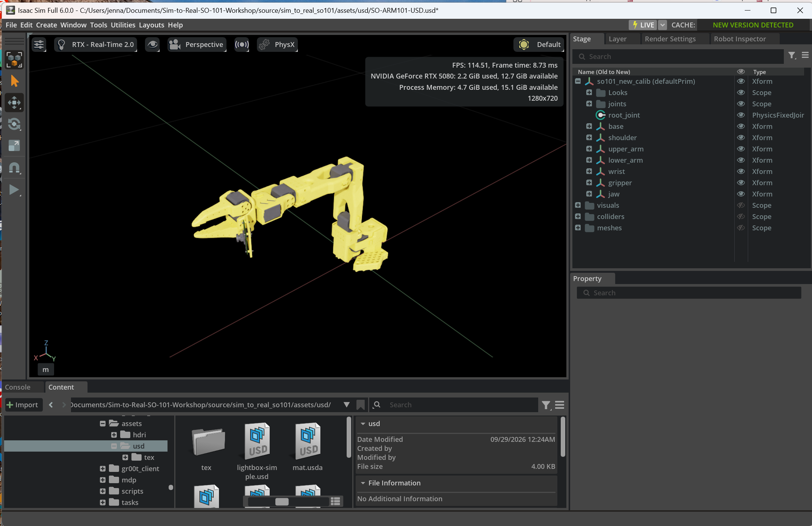
Task: Open Content browser options menu
Action: coord(560,405)
